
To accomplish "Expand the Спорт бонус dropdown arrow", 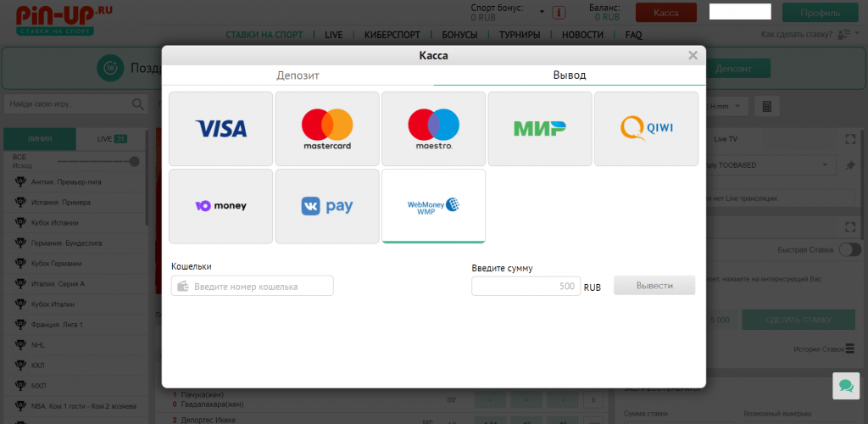I will click(542, 12).
